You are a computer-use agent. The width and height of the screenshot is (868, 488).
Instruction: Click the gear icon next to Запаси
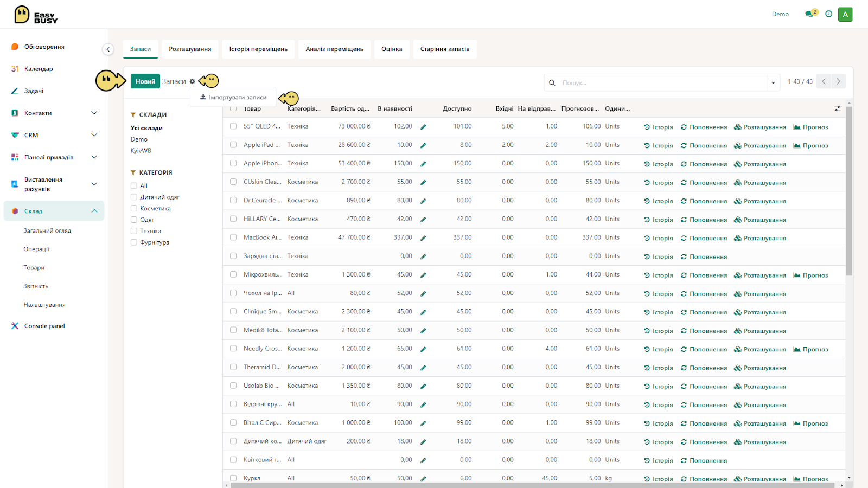[x=192, y=81]
